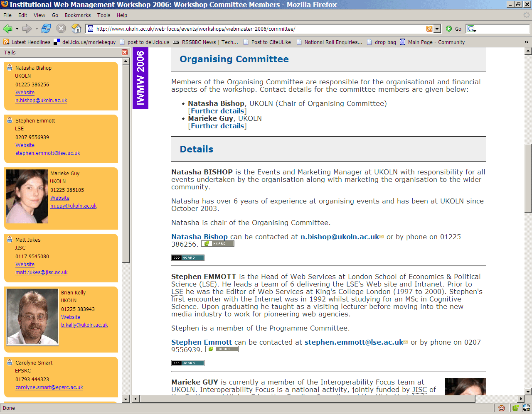Open the Back button history dropdown arrow
Image resolution: width=532 pixels, height=414 pixels.
point(17,29)
